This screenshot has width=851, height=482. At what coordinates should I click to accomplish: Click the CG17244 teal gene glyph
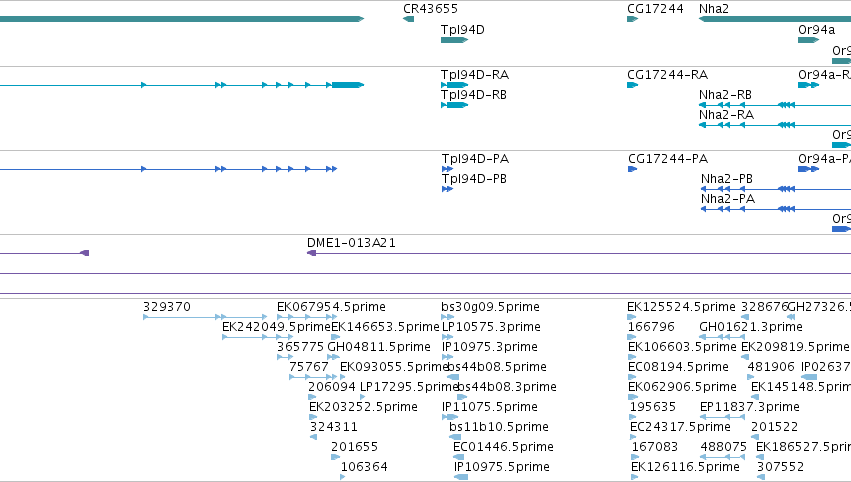click(632, 19)
